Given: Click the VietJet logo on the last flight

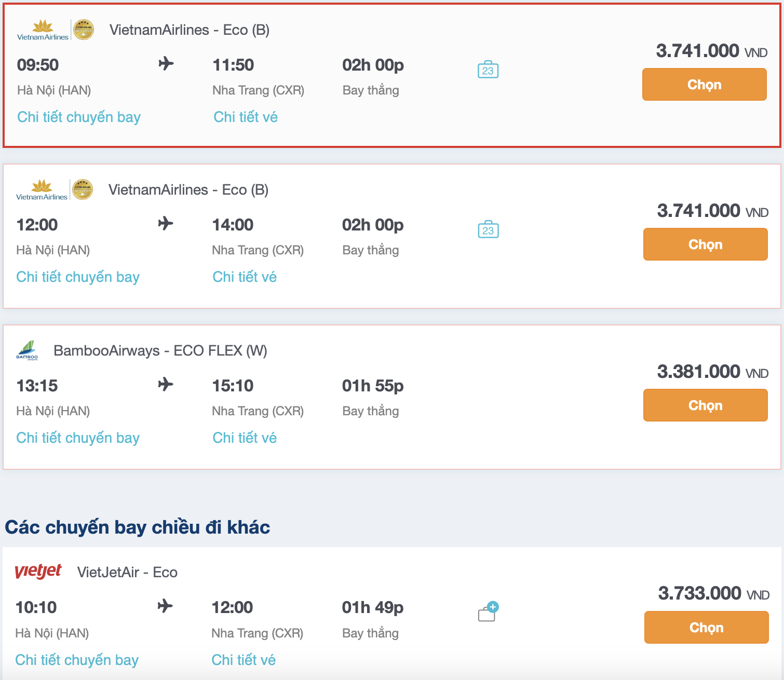Looking at the screenshot, I should [37, 572].
